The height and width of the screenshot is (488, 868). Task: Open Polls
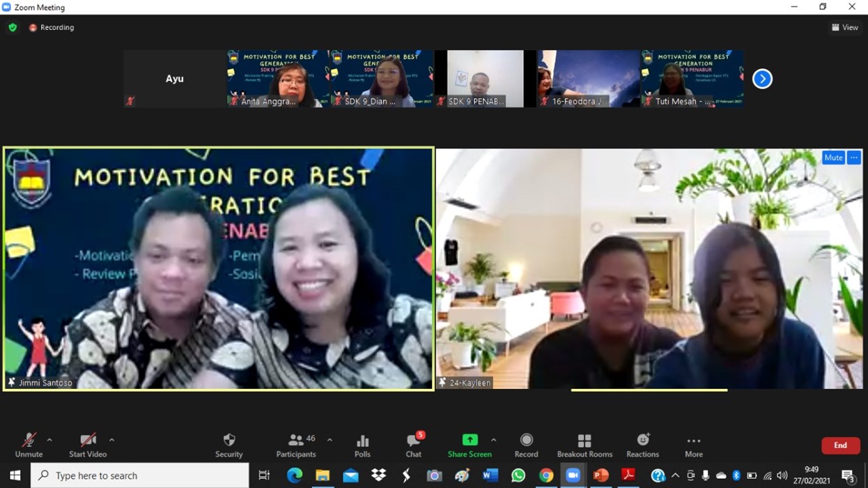362,445
